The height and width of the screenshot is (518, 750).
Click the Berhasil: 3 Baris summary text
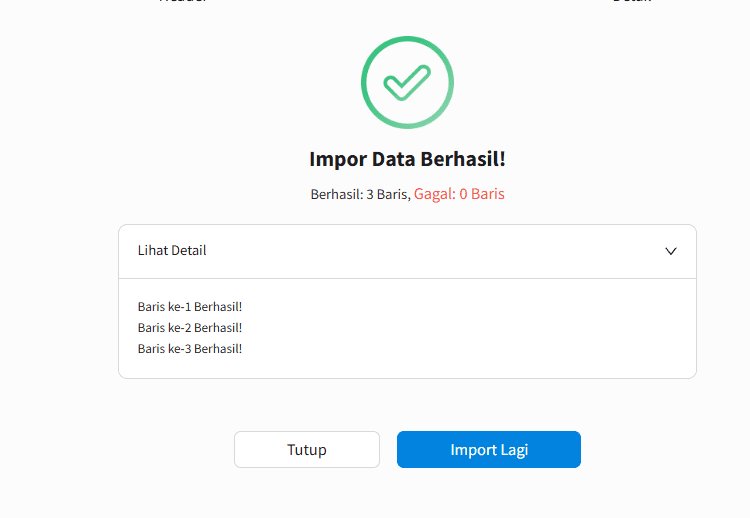tap(360, 194)
